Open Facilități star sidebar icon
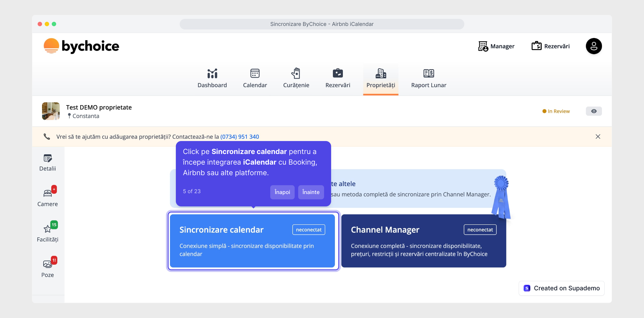Image resolution: width=644 pixels, height=318 pixels. coord(48,229)
